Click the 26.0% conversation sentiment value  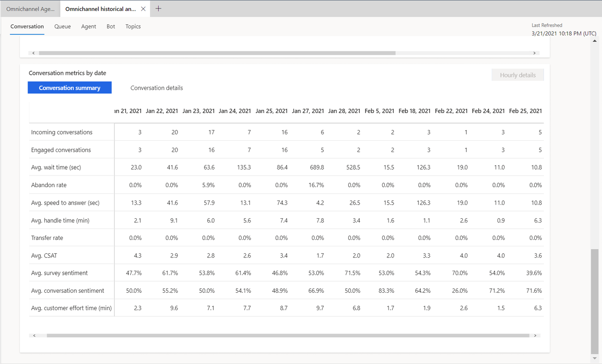point(459,290)
